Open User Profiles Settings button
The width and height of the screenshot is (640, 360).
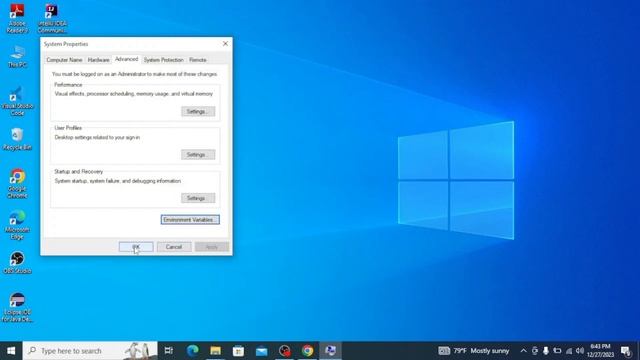pos(198,155)
